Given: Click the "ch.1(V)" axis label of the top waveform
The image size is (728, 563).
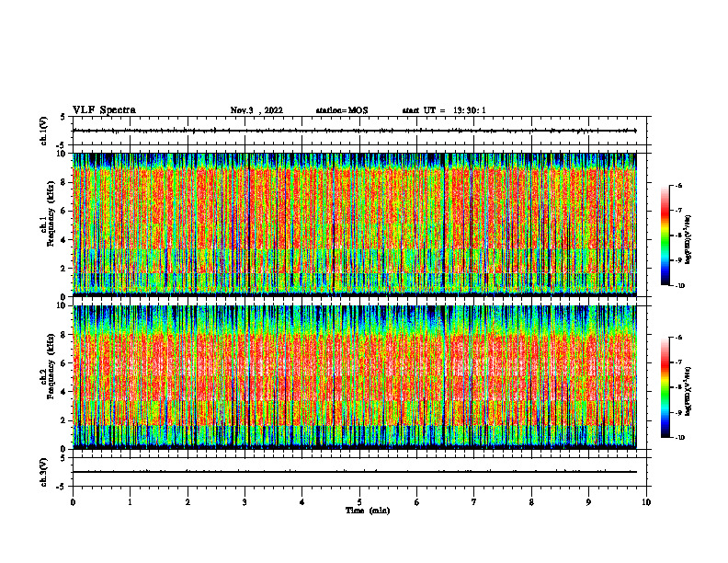Looking at the screenshot, I should (x=43, y=131).
